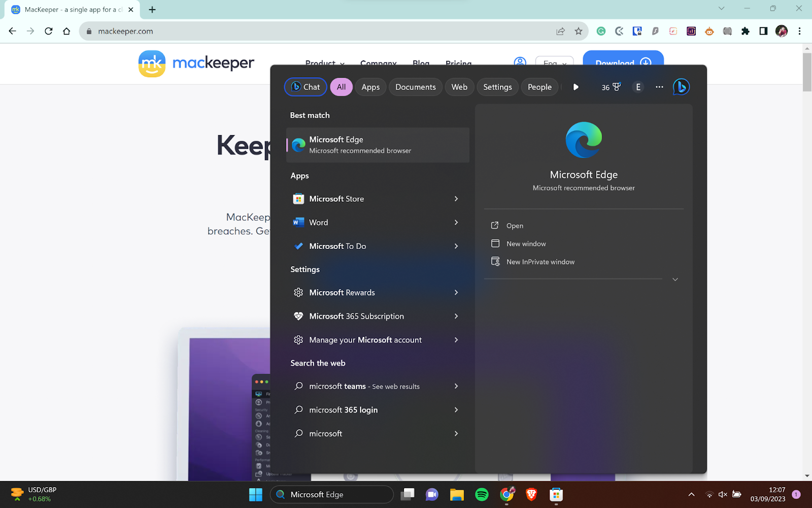Click the MacKeeper logo
The height and width of the screenshot is (508, 812).
point(196,63)
